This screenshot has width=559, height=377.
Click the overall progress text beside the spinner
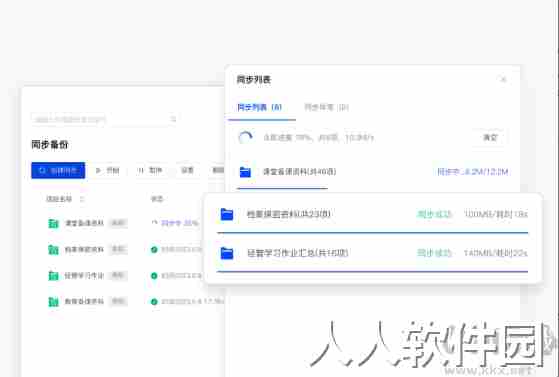coord(318,137)
